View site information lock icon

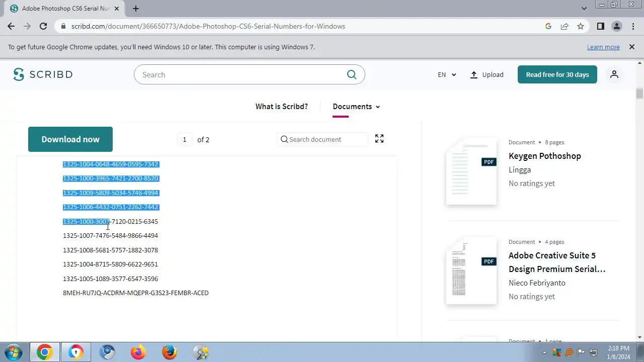[63, 26]
